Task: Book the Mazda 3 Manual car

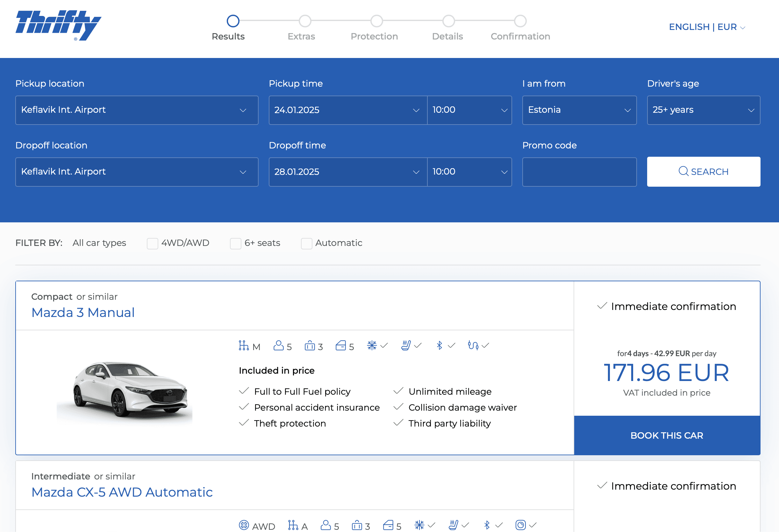Action: point(667,435)
